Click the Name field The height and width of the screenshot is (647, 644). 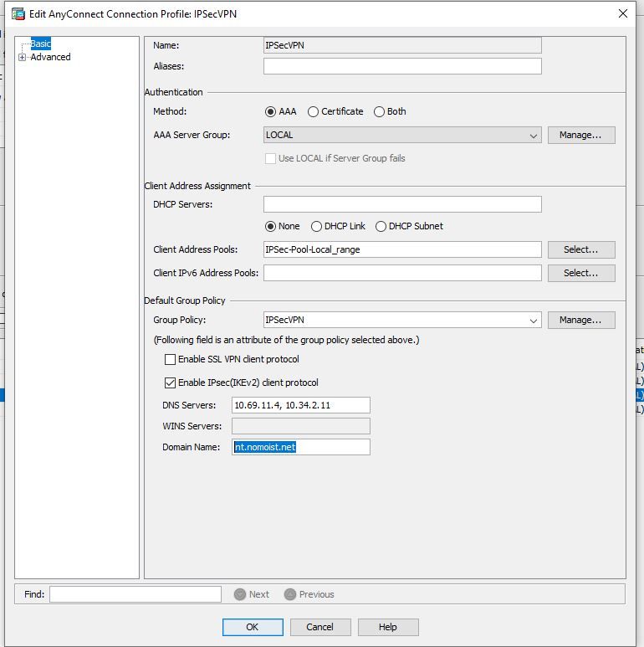402,45
